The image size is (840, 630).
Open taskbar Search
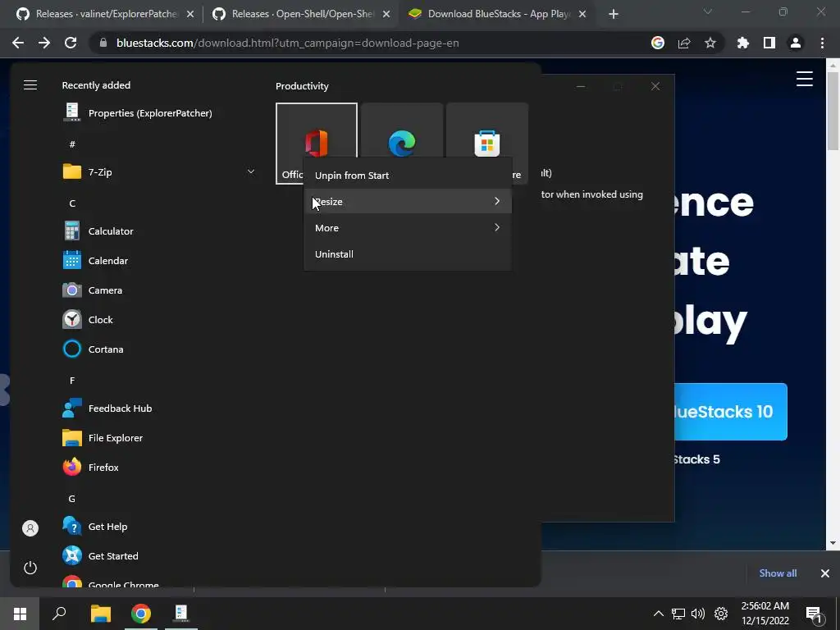[59, 614]
